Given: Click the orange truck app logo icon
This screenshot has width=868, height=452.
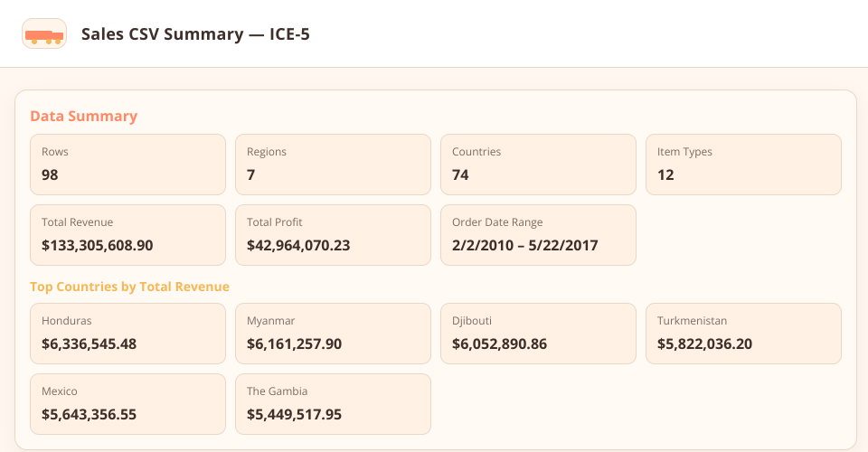Looking at the screenshot, I should (44, 34).
